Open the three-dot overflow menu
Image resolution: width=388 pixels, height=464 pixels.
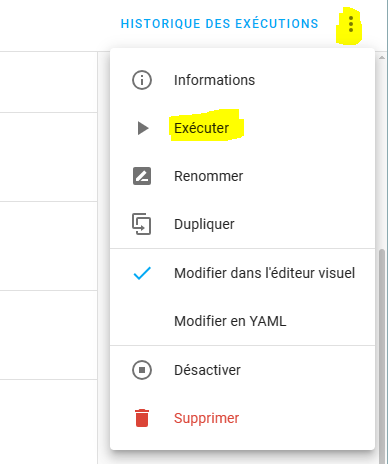pyautogui.click(x=351, y=24)
